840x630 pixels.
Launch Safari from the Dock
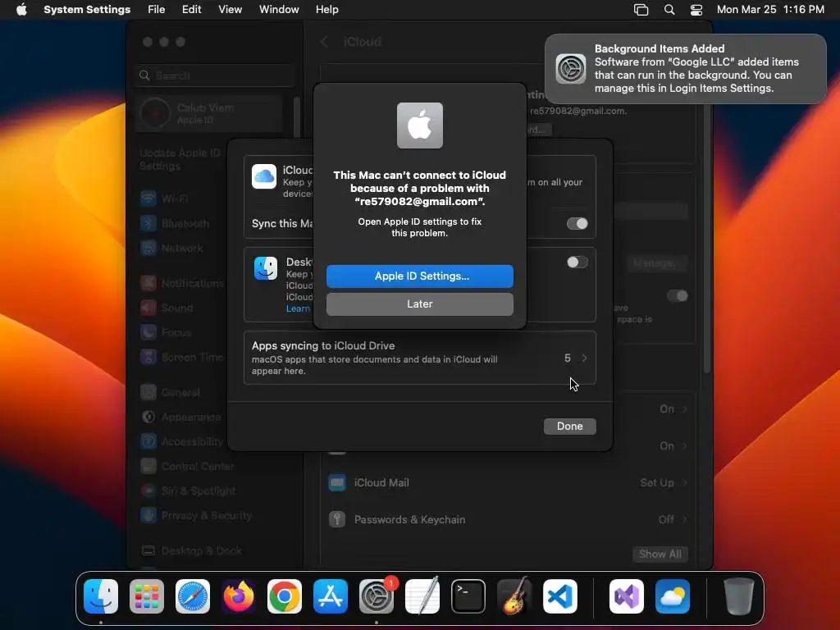193,596
